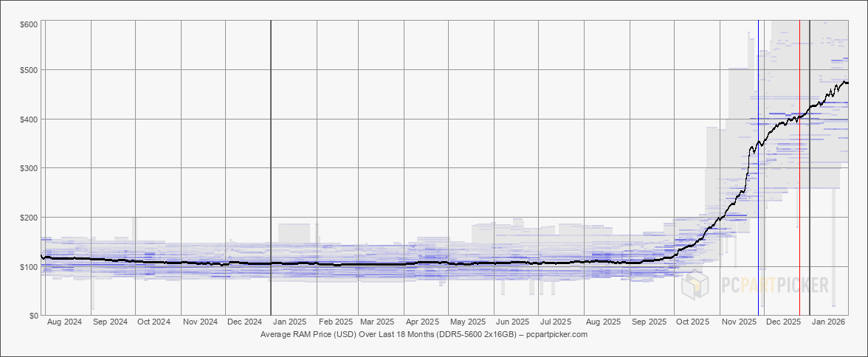Click the Aug 2024 x-axis label
This screenshot has width=868, height=357.
point(64,322)
